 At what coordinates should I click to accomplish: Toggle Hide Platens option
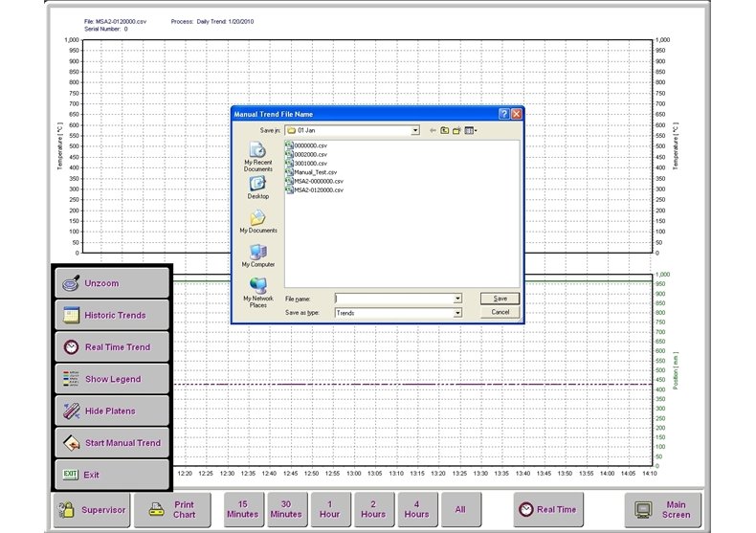tap(112, 411)
